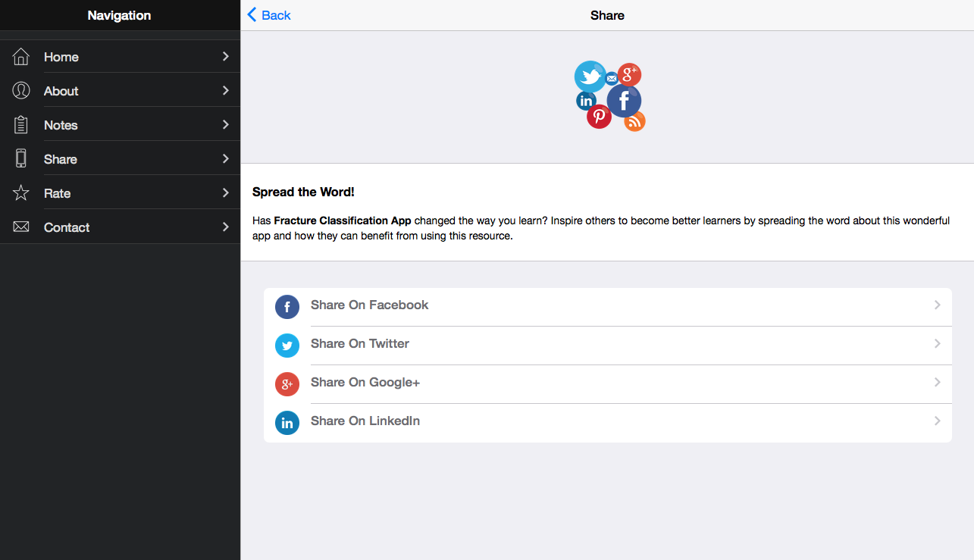Open the Notes row chevron arrow
Screen dimensions: 974x560
pyautogui.click(x=226, y=125)
